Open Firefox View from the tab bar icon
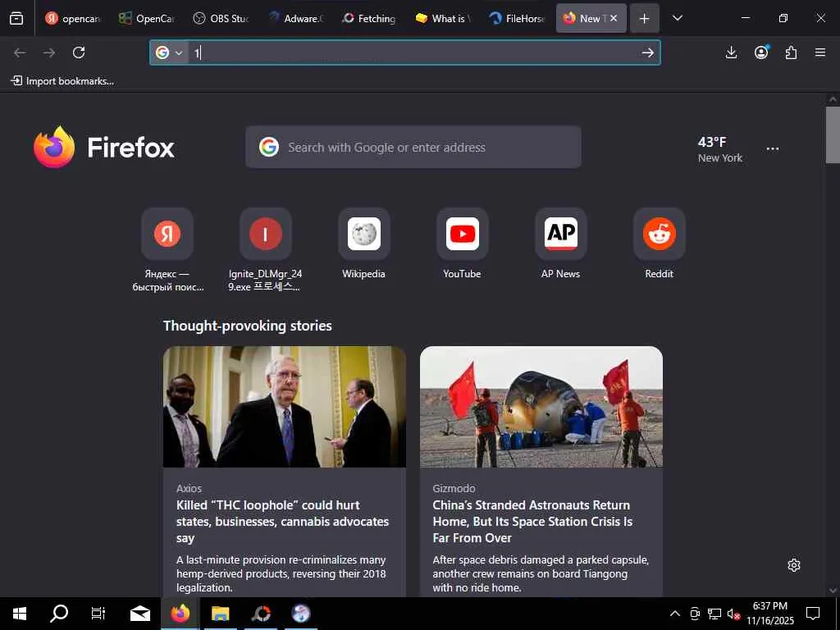This screenshot has height=630, width=840. pos(16,19)
